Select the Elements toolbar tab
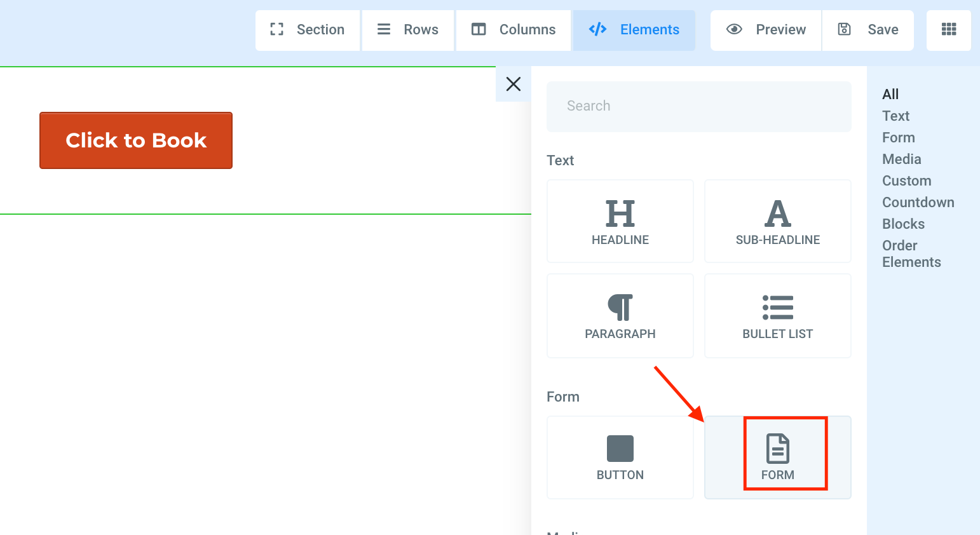This screenshot has height=535, width=980. 634,30
